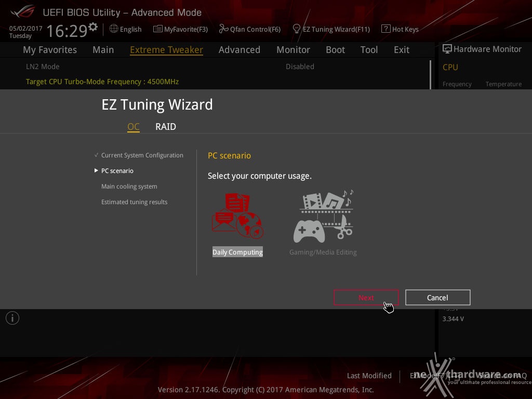Screen dimensions: 532x399
Task: Click the info circle icon
Action: pyautogui.click(x=12, y=318)
